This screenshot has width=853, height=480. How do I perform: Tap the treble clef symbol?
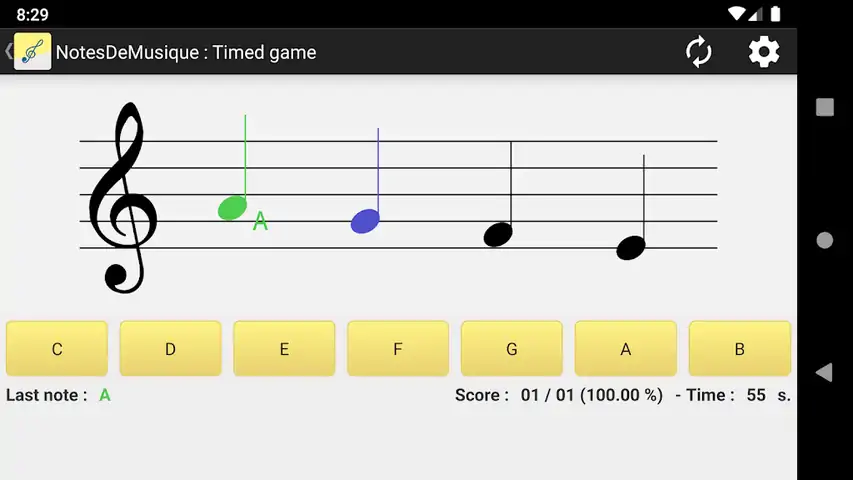pyautogui.click(x=122, y=200)
